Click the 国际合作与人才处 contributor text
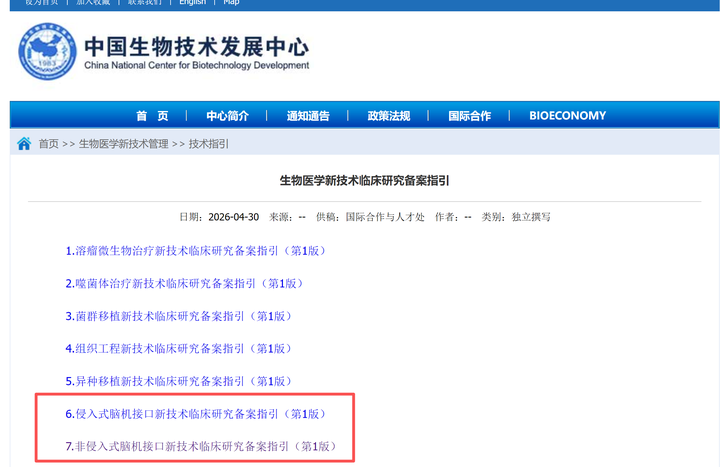Viewport: 720px width, 467px height. click(x=385, y=217)
